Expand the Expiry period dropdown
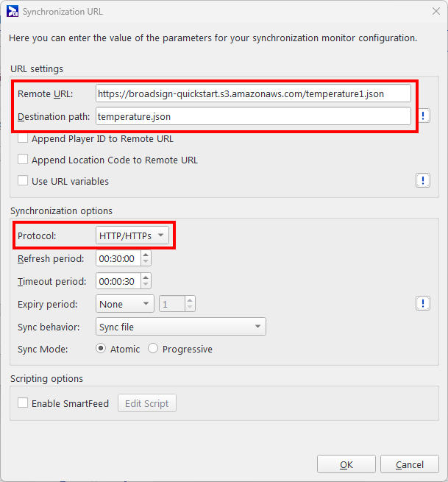The width and height of the screenshot is (448, 482). pyautogui.click(x=125, y=304)
